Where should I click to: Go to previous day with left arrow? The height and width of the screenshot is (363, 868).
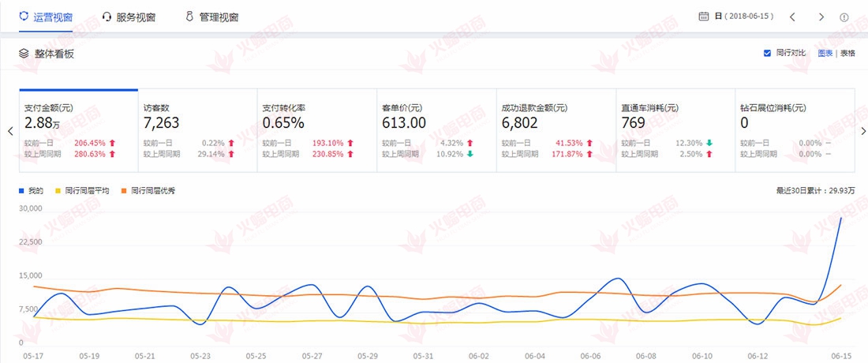[x=792, y=17]
